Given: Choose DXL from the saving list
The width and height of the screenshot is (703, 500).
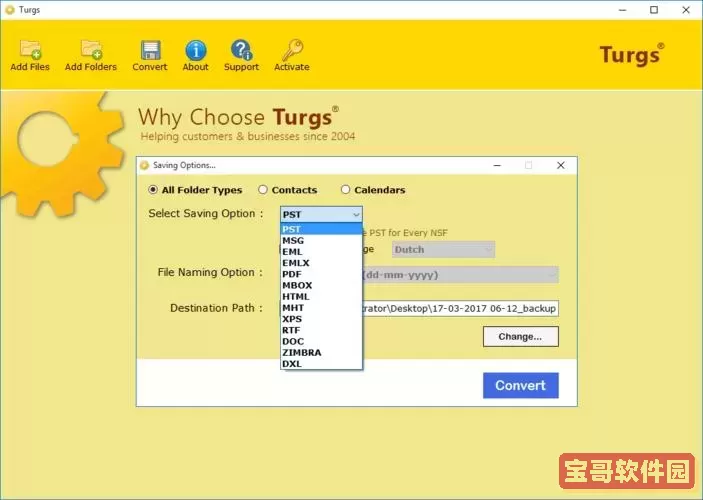Looking at the screenshot, I should coord(321,364).
